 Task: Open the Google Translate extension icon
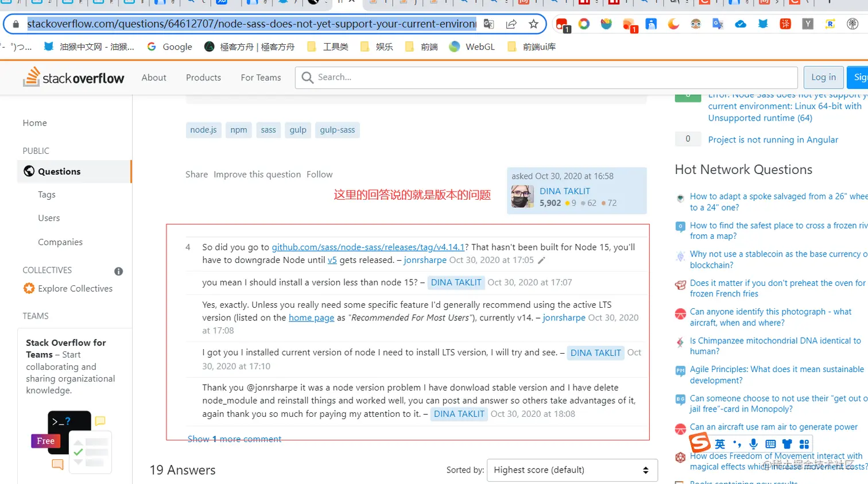pos(718,24)
